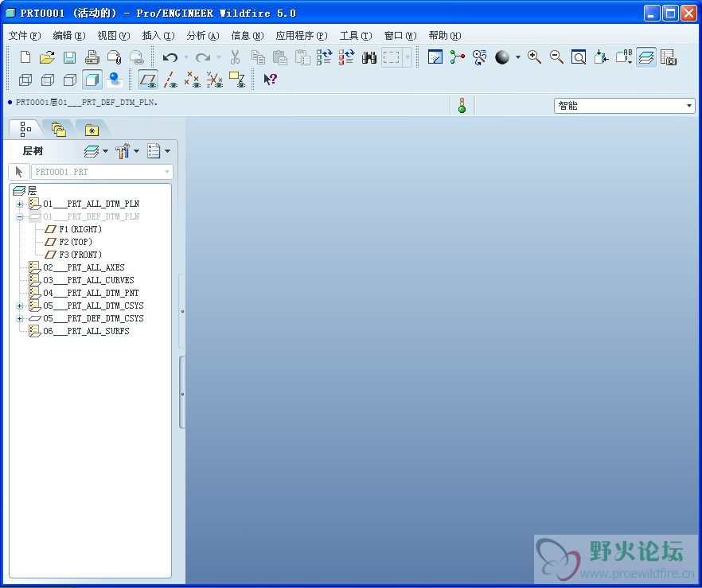This screenshot has width=702, height=588.
Task: Open the Regeneration Manager
Action: [x=346, y=57]
